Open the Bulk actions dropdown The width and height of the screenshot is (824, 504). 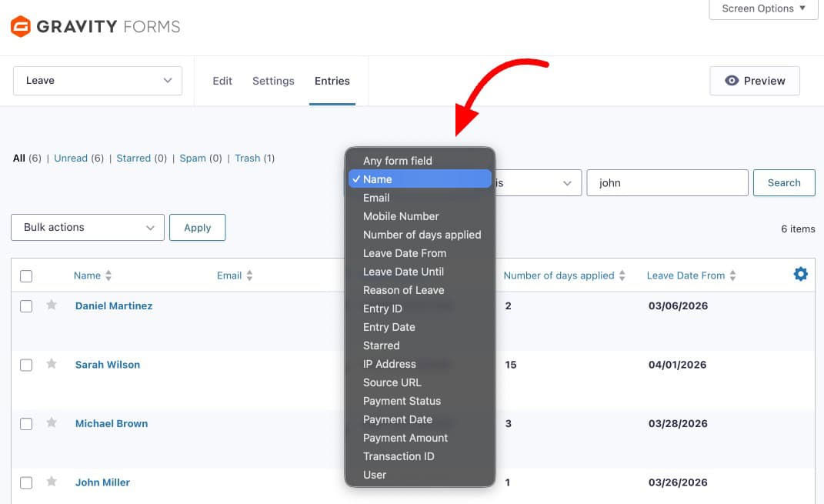click(x=88, y=228)
